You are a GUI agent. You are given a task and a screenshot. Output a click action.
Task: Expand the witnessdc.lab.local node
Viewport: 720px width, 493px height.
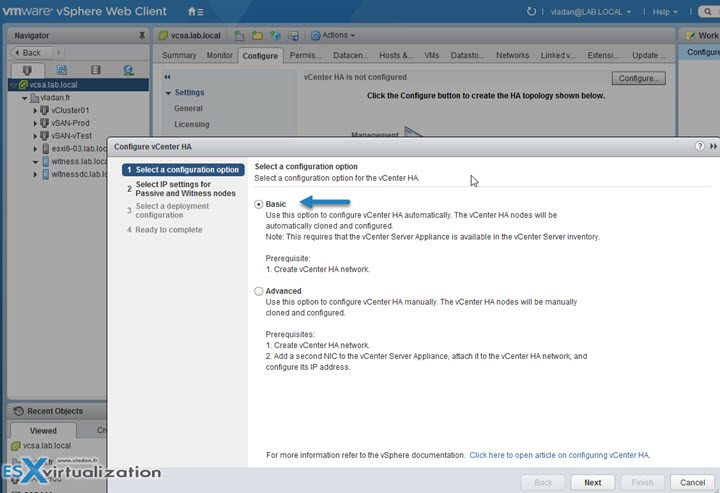click(35, 174)
